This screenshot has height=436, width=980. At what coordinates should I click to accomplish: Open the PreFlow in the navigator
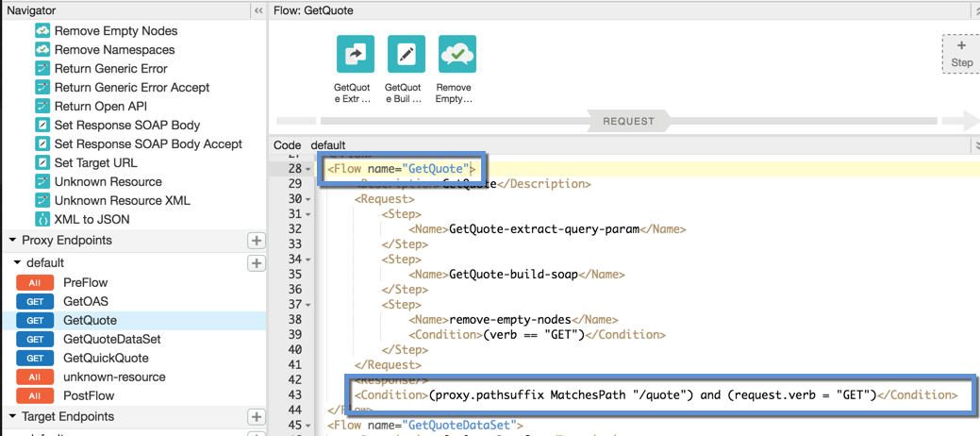85,282
